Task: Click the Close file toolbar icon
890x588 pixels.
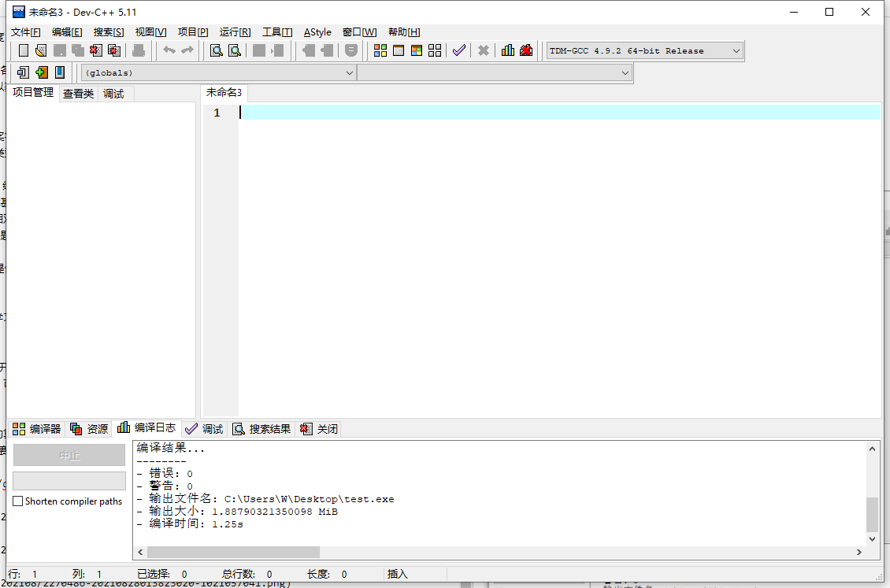Action: 96,50
